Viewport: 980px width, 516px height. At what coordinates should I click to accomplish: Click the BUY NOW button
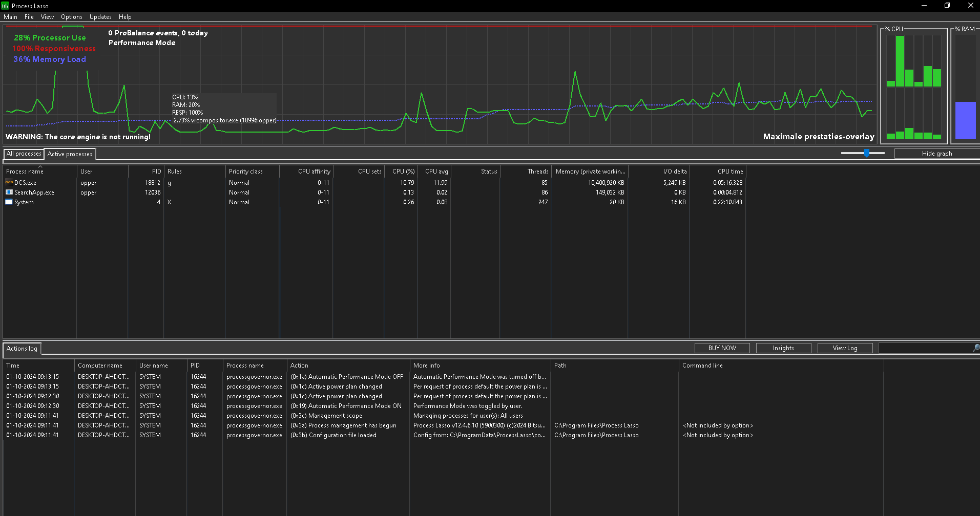click(722, 348)
